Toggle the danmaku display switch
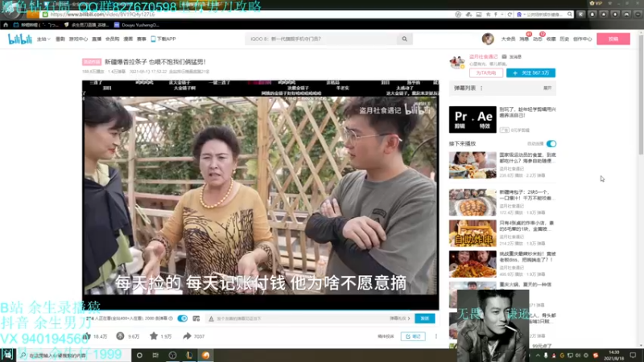The image size is (644, 362). tap(183, 319)
